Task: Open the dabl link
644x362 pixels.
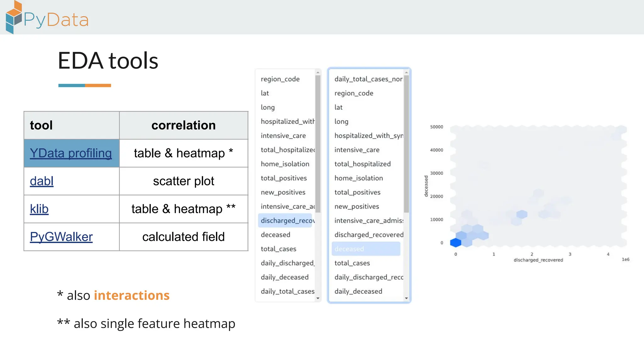Action: click(x=42, y=181)
